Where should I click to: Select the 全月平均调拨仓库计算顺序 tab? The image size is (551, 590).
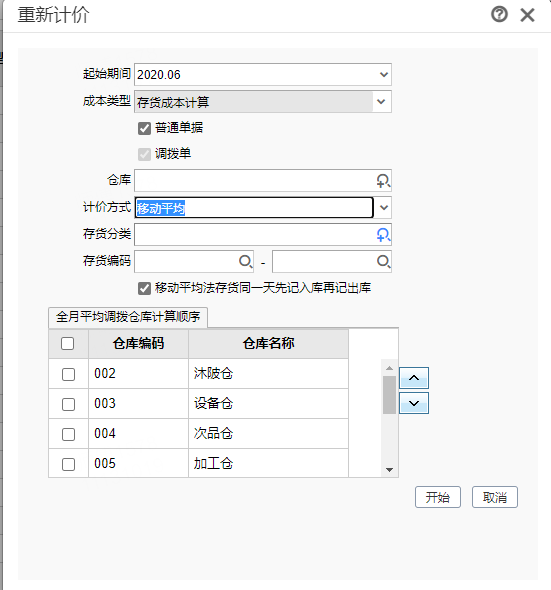(128, 317)
